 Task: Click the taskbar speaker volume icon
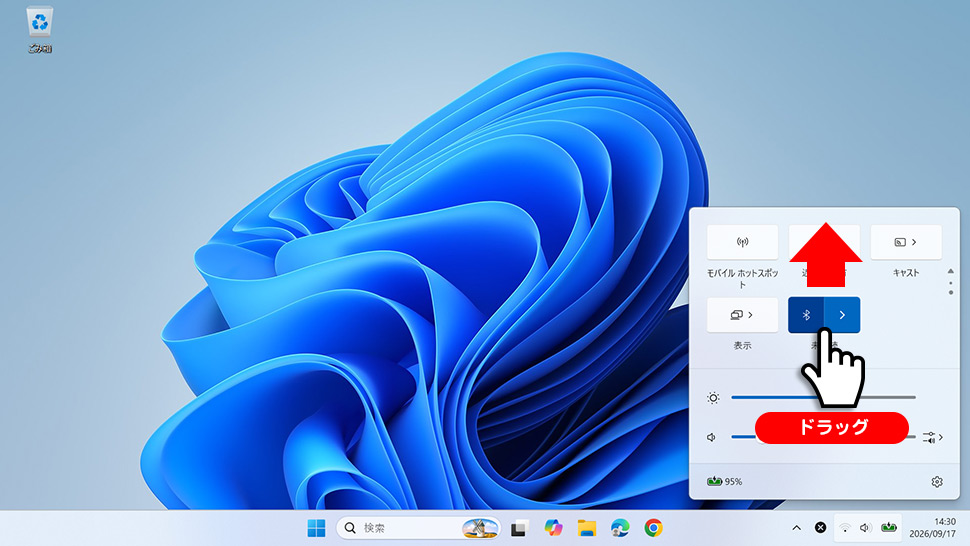pos(865,528)
